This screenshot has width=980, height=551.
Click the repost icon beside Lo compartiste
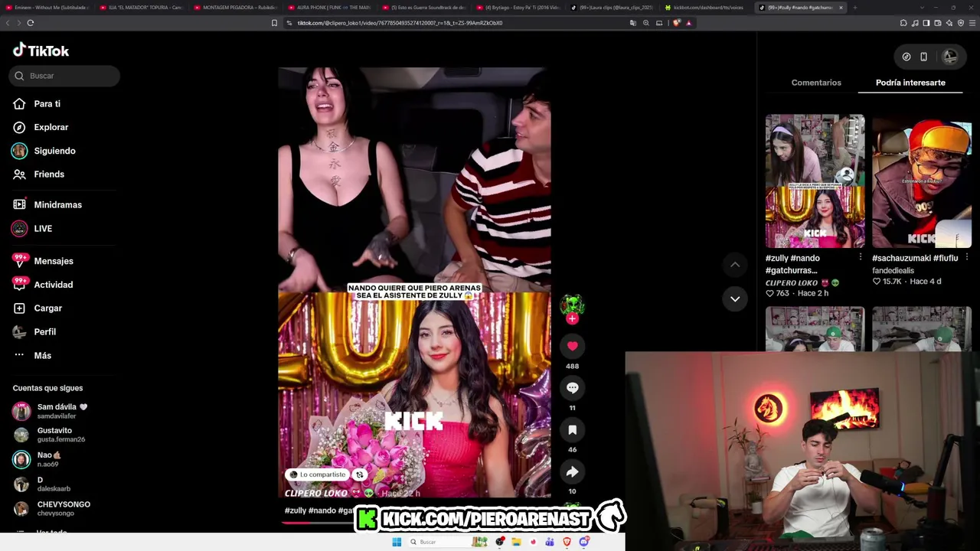[x=359, y=475]
